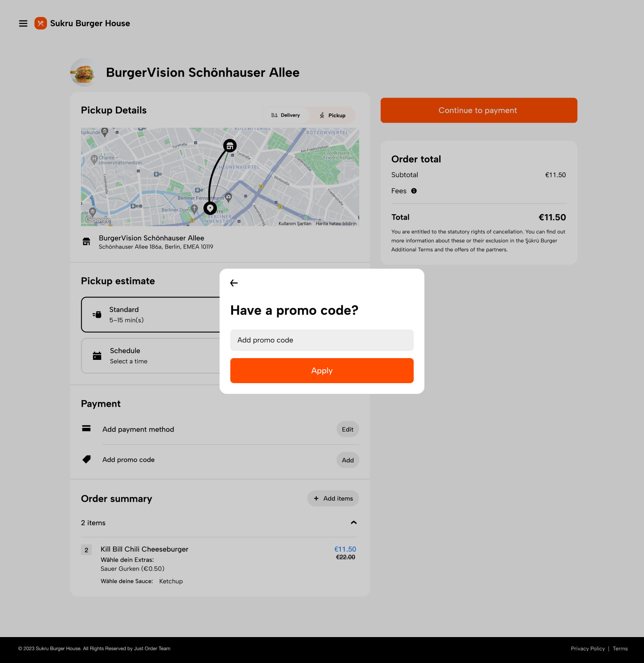Viewport: 644px width, 663px height.
Task: Switch to Delivery mode
Action: [286, 115]
